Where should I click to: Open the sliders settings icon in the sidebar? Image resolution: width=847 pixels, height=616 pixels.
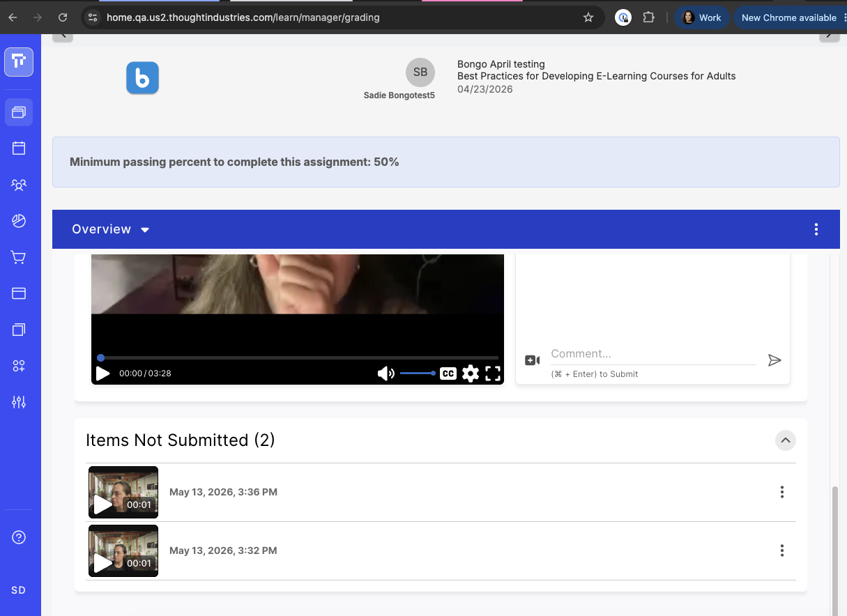[19, 402]
